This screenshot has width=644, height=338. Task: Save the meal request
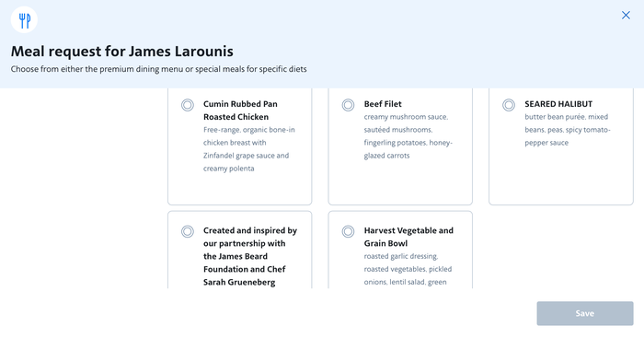click(x=585, y=313)
